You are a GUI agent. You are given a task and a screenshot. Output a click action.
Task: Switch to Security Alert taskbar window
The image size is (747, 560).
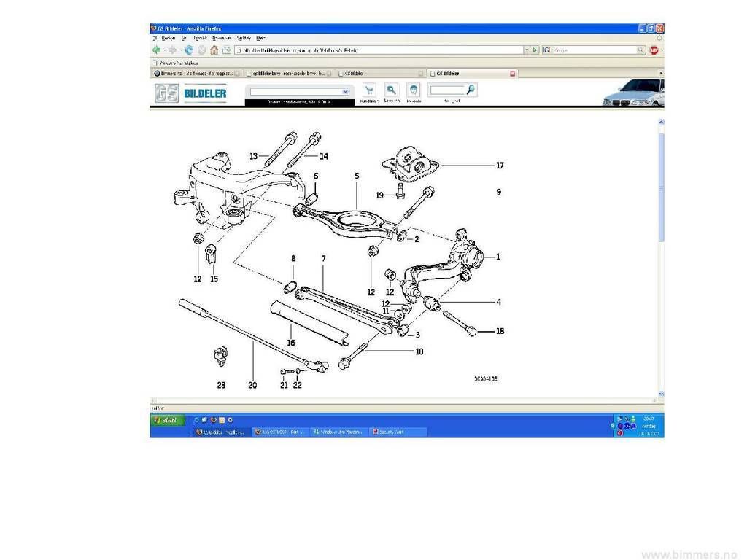tap(398, 432)
